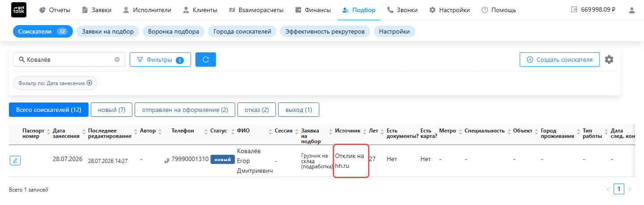Viewport: 644px width, 205px height.
Task: Filter by status отказ (2)
Action: coord(257,110)
